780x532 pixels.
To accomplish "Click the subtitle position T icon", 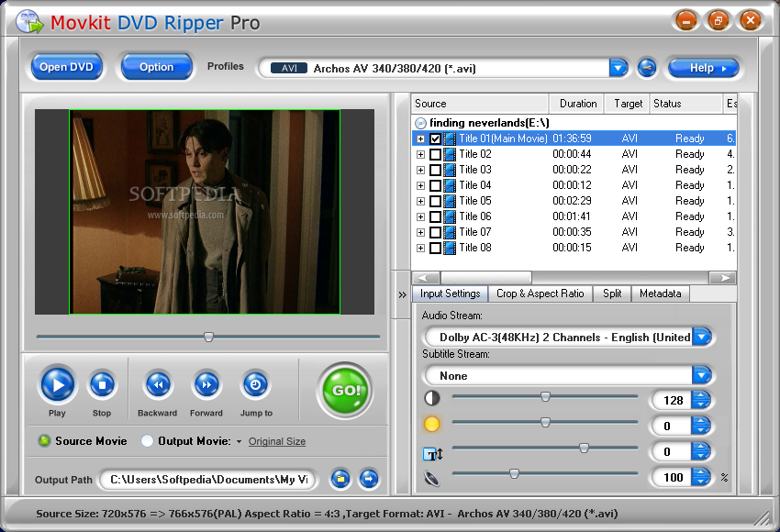I will click(432, 453).
